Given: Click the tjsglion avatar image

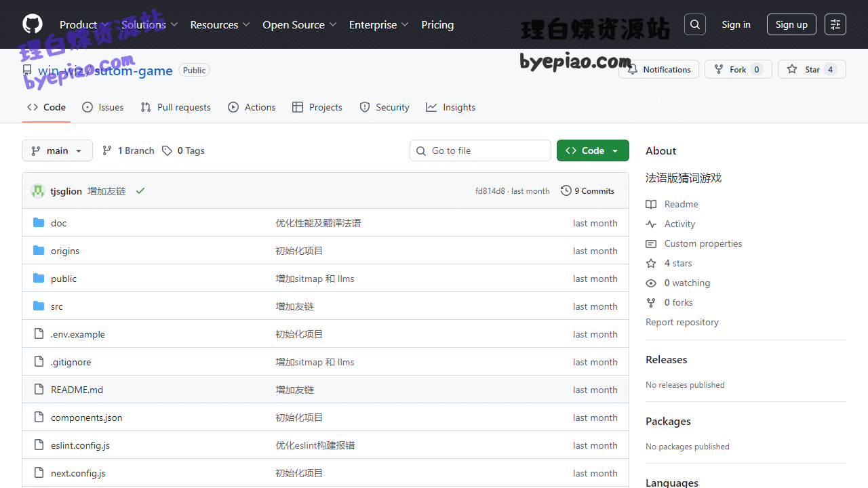Looking at the screenshot, I should (38, 191).
